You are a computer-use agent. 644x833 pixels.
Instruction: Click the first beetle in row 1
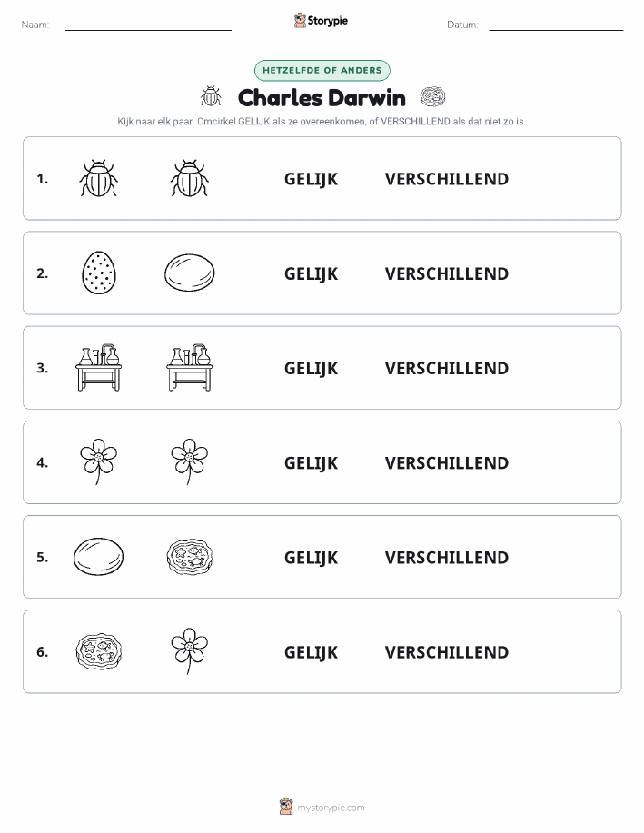coord(99,178)
